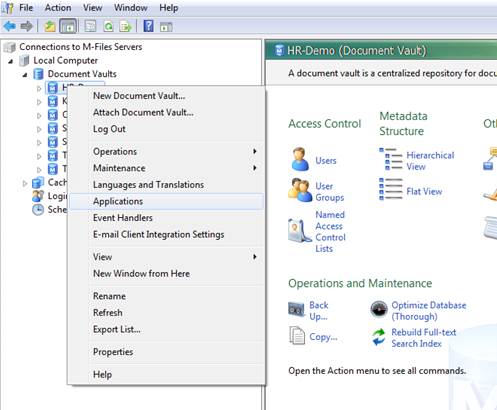
Task: Open the File menu
Action: pos(26,8)
